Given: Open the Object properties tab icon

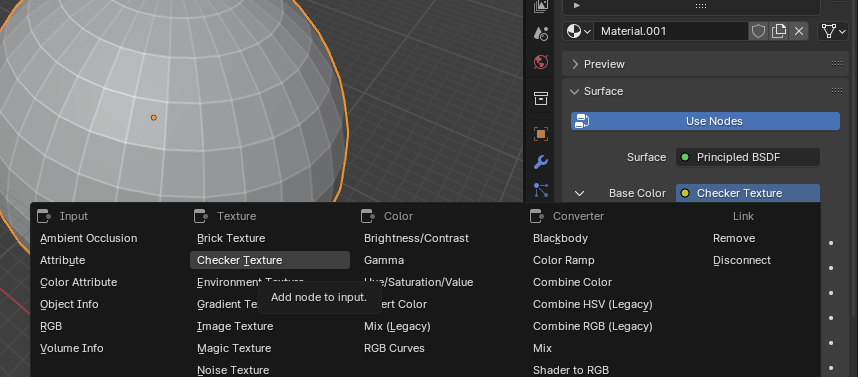Looking at the screenshot, I should click(x=541, y=134).
